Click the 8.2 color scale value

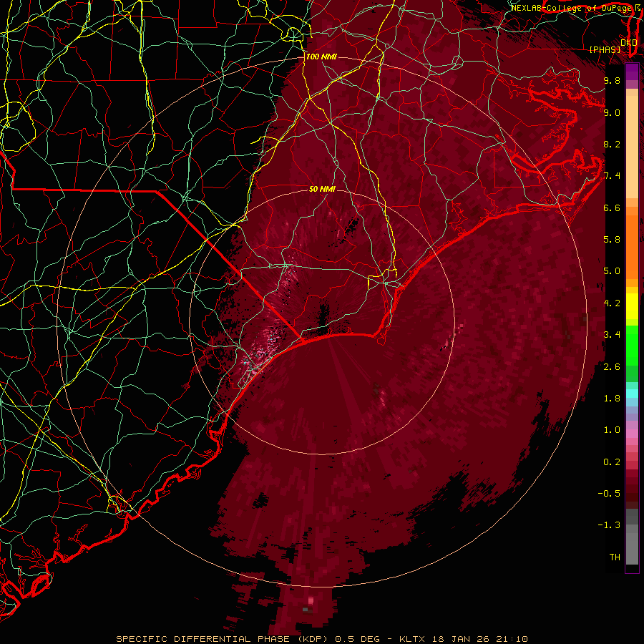coord(612,144)
